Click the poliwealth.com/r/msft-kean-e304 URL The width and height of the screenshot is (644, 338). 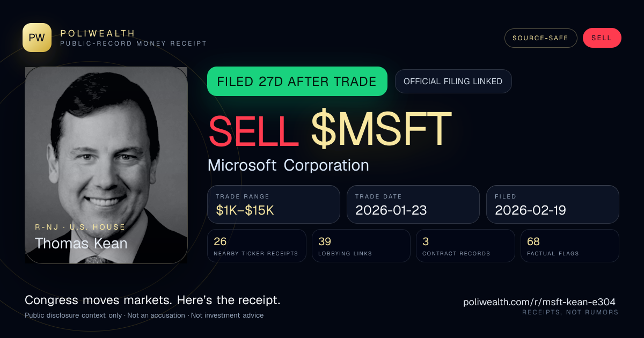pos(539,302)
